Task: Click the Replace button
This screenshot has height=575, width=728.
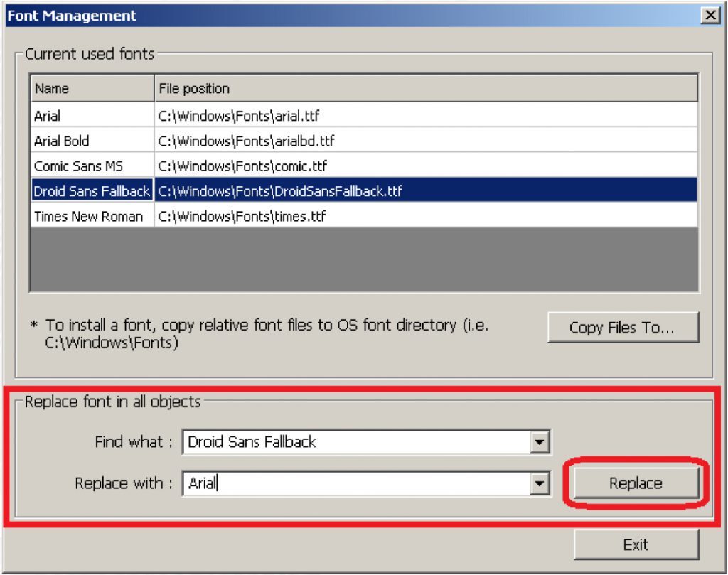Action: click(x=636, y=483)
